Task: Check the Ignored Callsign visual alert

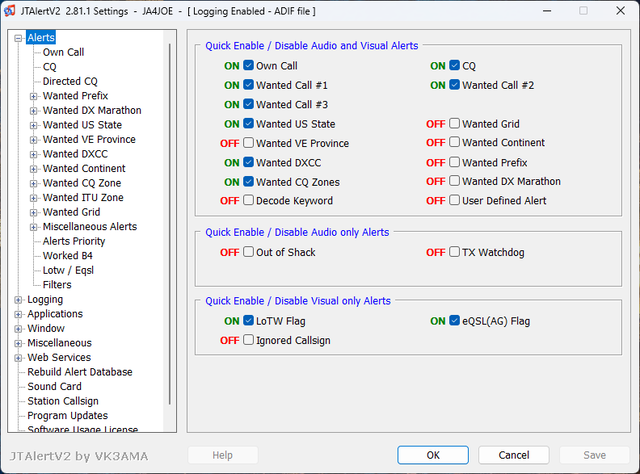Action: tap(249, 340)
